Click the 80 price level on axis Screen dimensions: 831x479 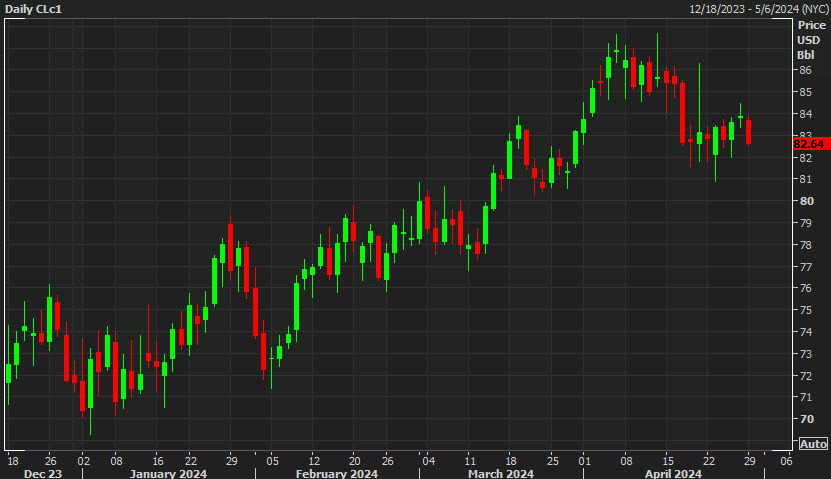(804, 201)
